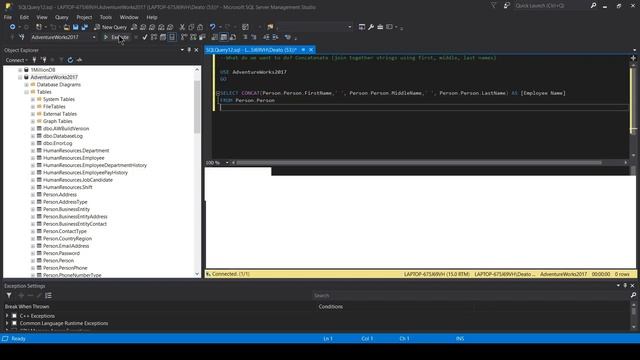The height and width of the screenshot is (360, 640).
Task: Collapse the Tables folder node
Action: (27, 92)
